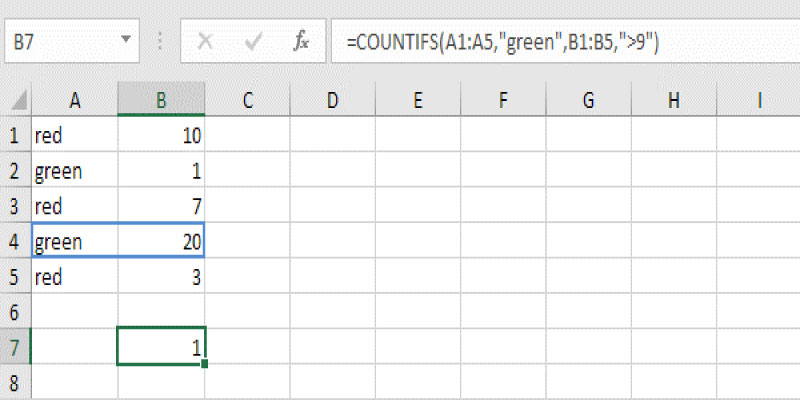800x400 pixels.
Task: Select column I header
Action: coord(759,100)
